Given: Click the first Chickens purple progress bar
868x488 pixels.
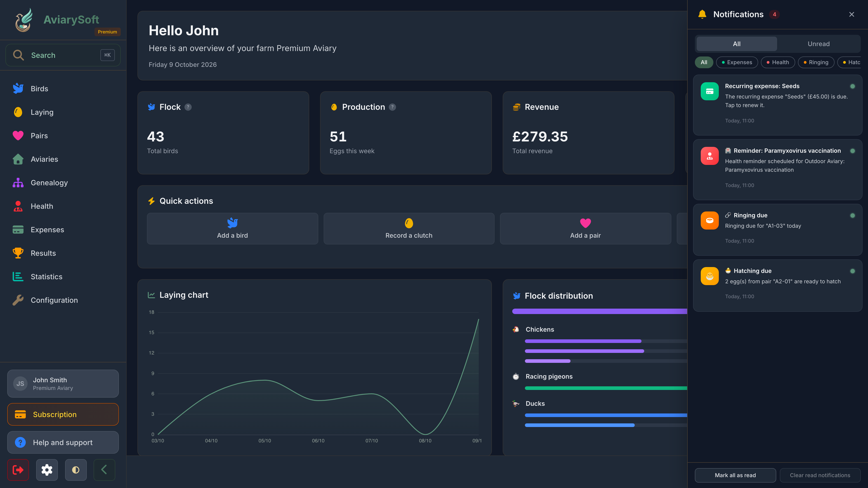Looking at the screenshot, I should pyautogui.click(x=583, y=341).
